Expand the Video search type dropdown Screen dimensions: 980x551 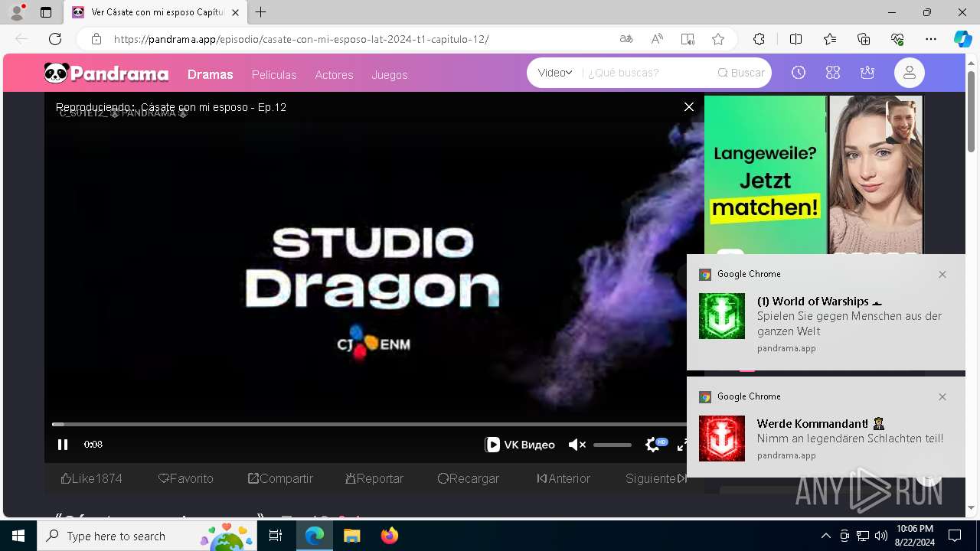[555, 73]
